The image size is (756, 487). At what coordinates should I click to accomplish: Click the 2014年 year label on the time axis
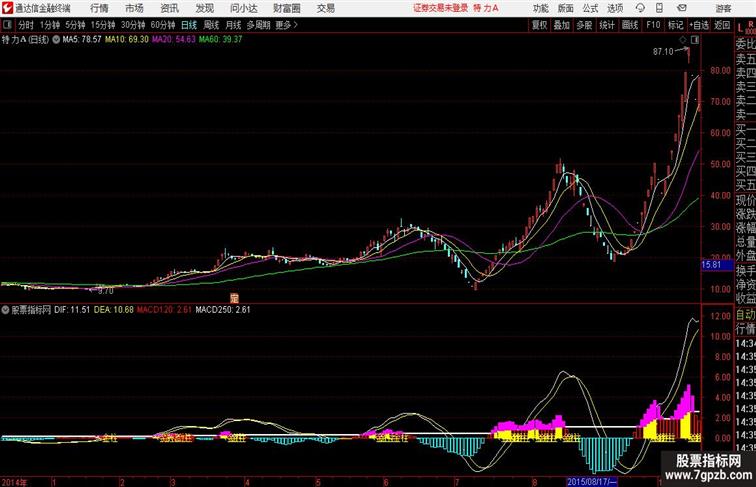(14, 482)
